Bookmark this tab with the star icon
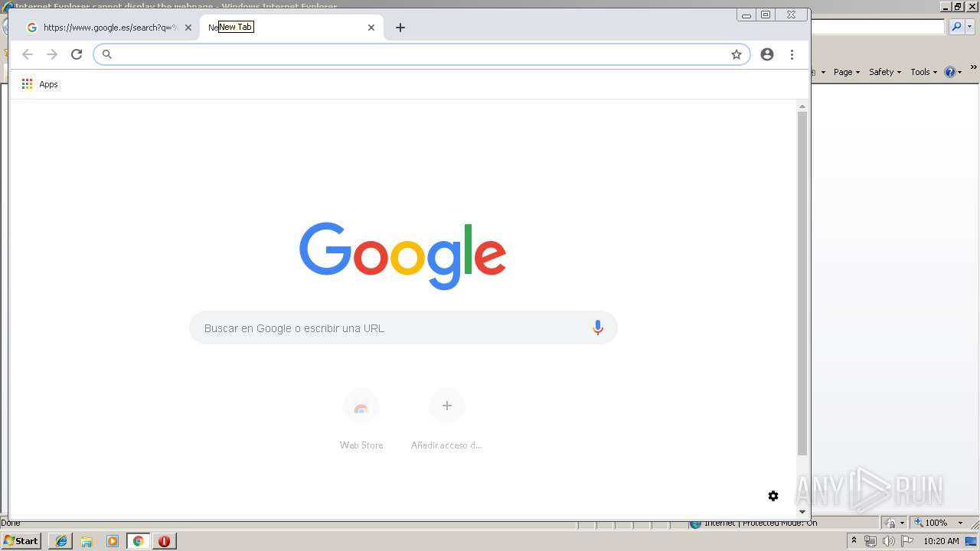This screenshot has width=980, height=551. pyautogui.click(x=737, y=54)
